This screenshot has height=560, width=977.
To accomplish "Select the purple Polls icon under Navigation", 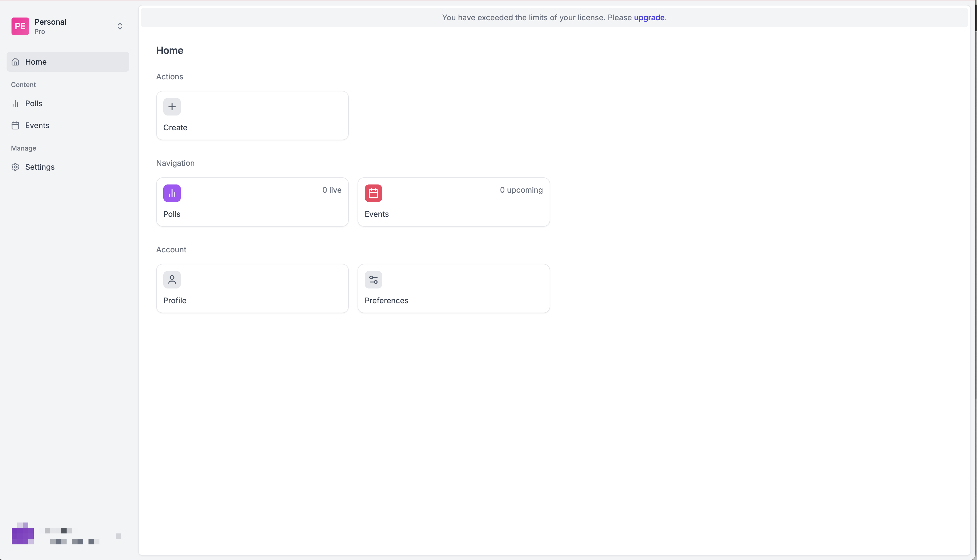I will 172,193.
